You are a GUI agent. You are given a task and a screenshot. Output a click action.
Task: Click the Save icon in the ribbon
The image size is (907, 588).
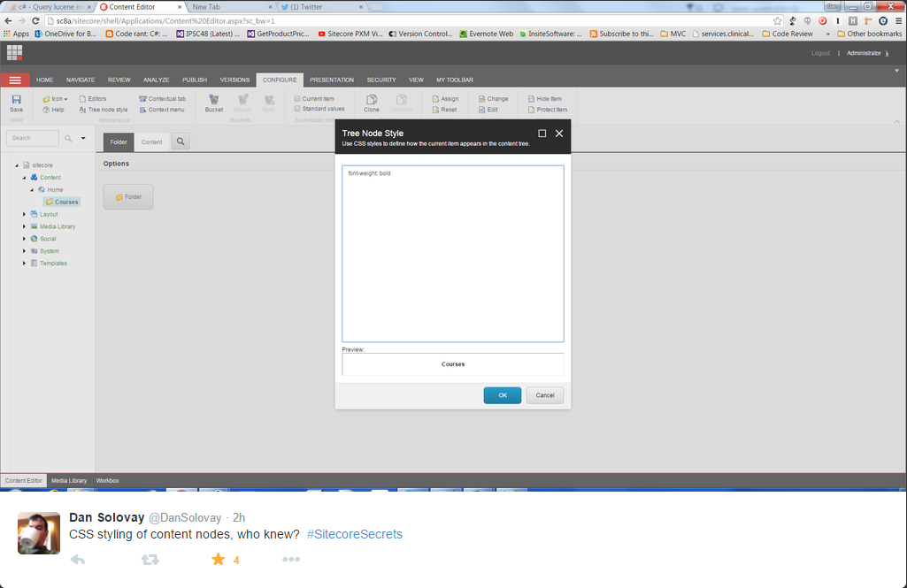pos(16,100)
